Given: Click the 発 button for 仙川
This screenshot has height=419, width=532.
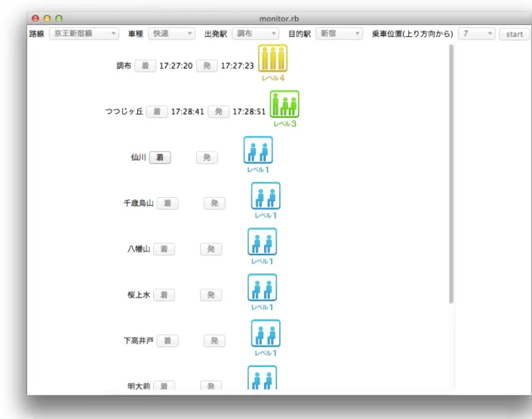Looking at the screenshot, I should [207, 157].
